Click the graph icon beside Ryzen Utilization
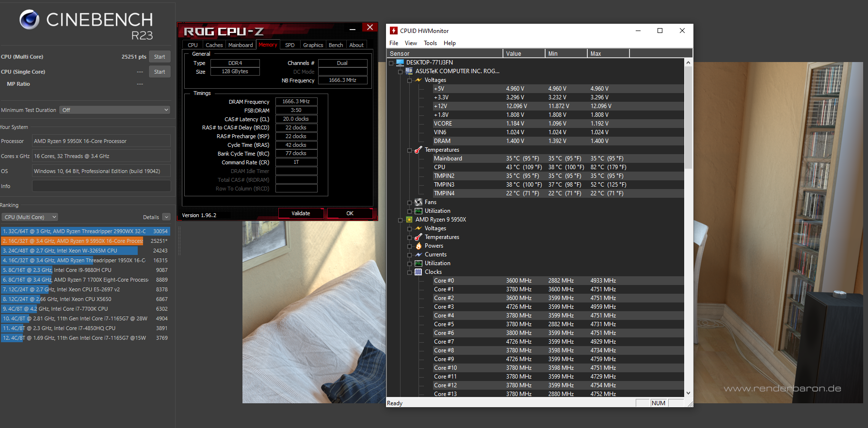This screenshot has height=428, width=868. pyautogui.click(x=418, y=263)
